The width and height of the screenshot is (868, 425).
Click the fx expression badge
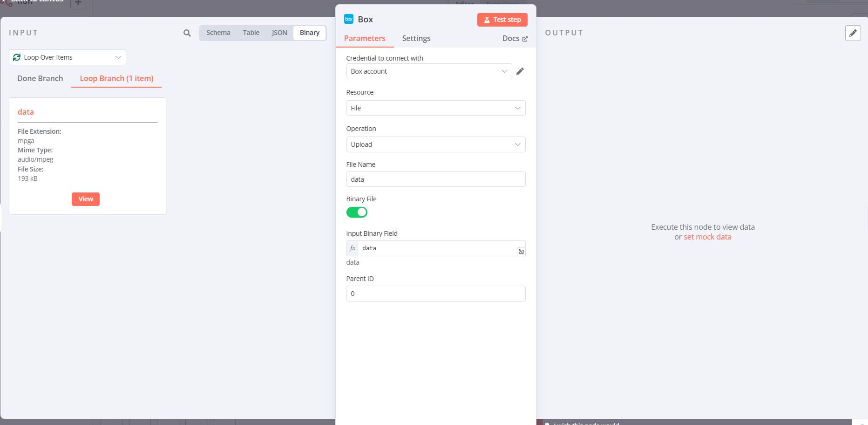tap(353, 248)
